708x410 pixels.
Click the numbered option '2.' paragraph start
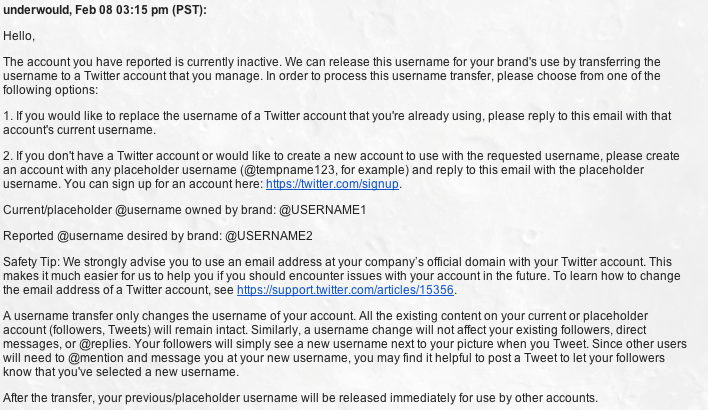[x=8, y=156]
